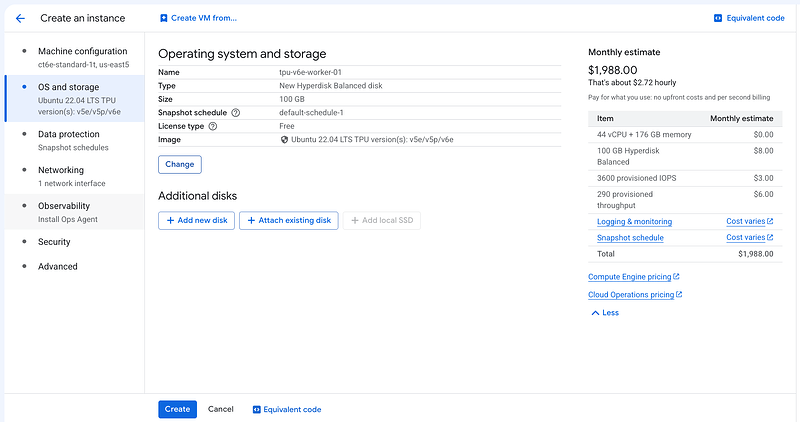Open License type help icon

point(213,126)
